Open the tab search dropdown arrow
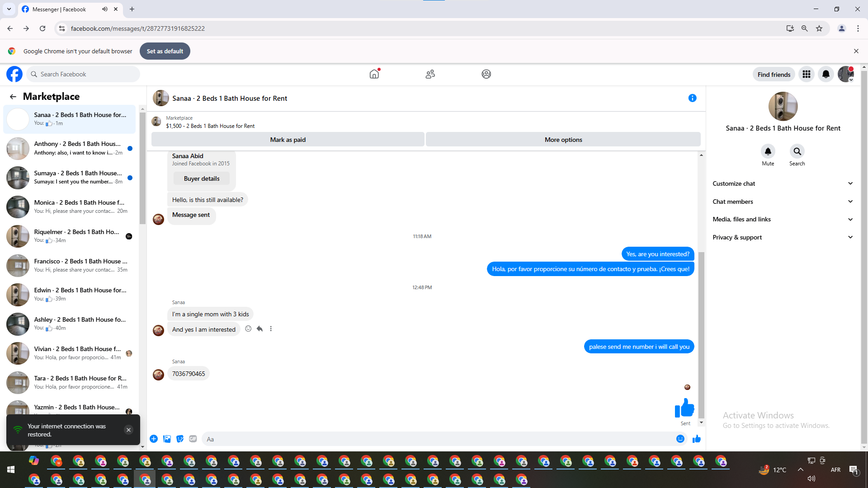 (9, 9)
